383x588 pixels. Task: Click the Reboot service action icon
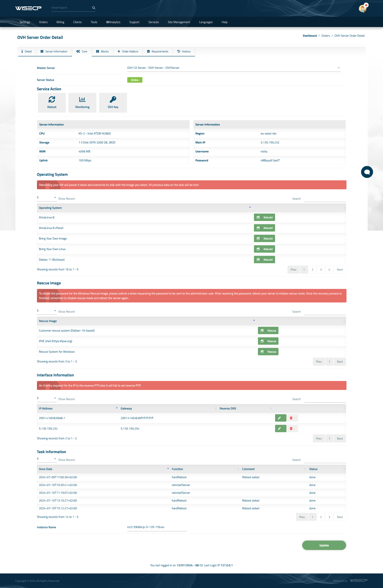coord(52,103)
